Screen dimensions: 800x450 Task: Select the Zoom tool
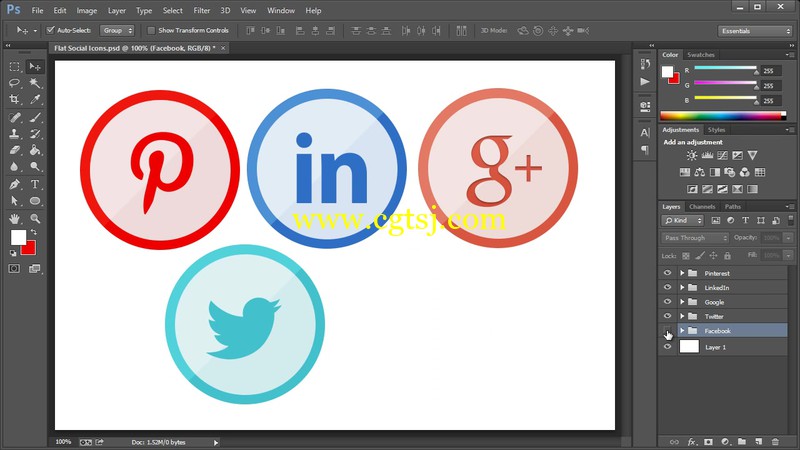(35, 218)
